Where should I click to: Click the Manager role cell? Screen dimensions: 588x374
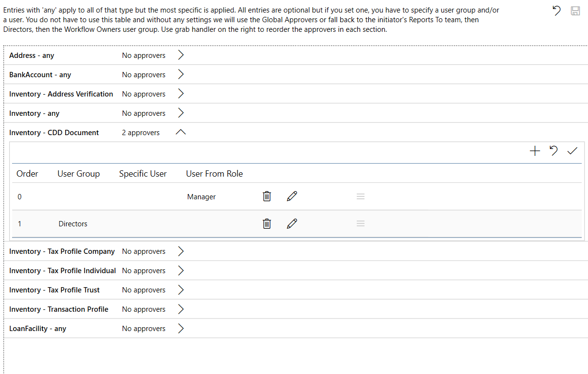click(x=201, y=196)
